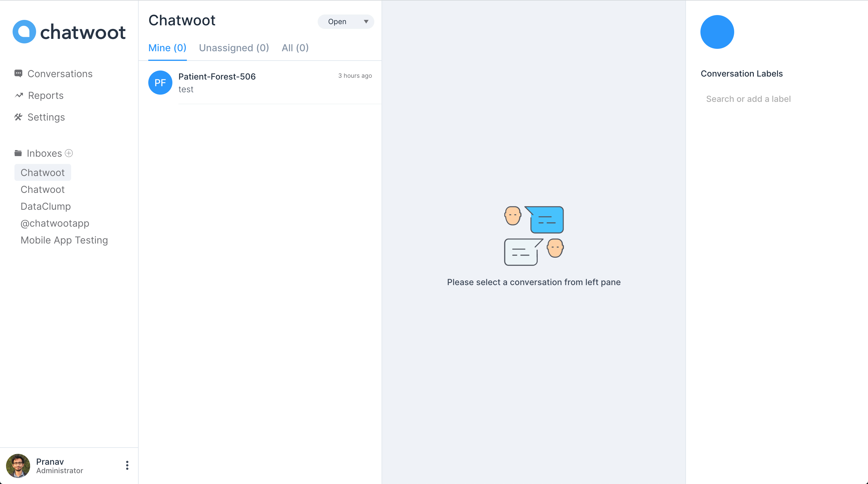Expand the conversation status selector arrow
Screen dimensions: 868x484
366,21
